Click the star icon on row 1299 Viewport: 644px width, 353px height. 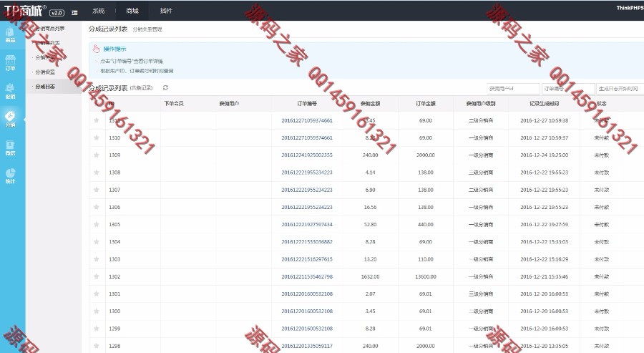[x=97, y=328]
